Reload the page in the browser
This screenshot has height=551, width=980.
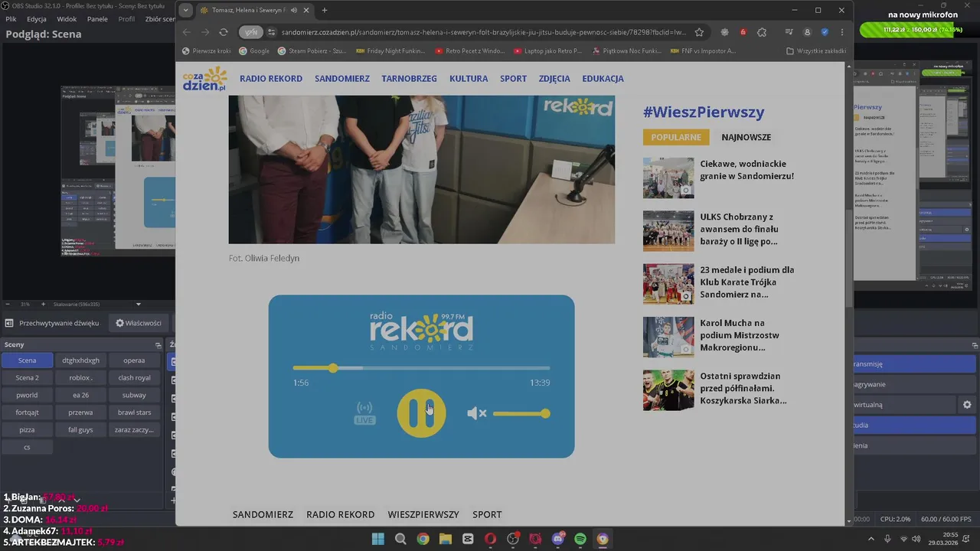(224, 32)
